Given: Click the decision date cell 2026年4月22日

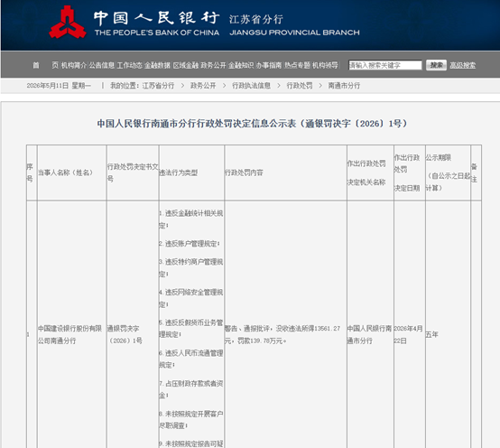Looking at the screenshot, I should tap(409, 334).
